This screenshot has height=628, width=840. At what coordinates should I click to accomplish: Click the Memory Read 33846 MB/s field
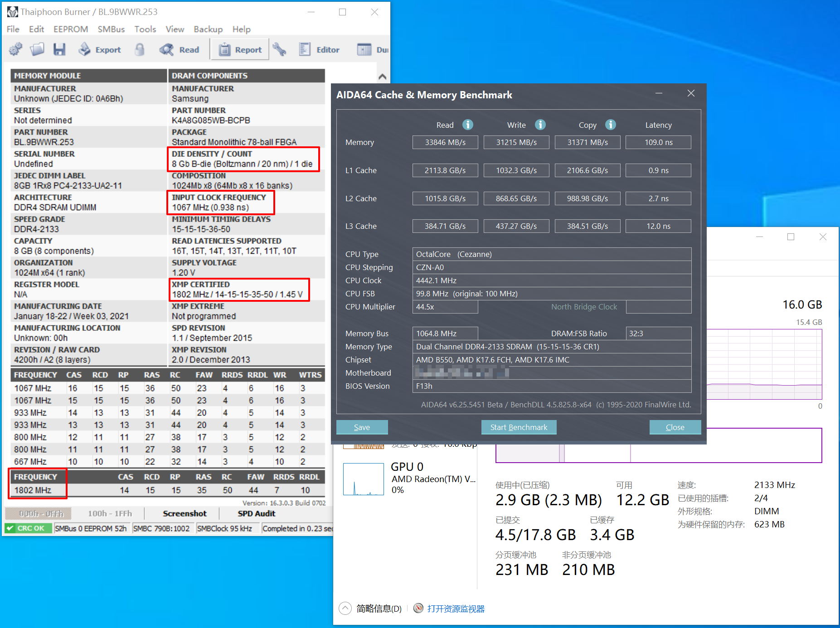[445, 142]
